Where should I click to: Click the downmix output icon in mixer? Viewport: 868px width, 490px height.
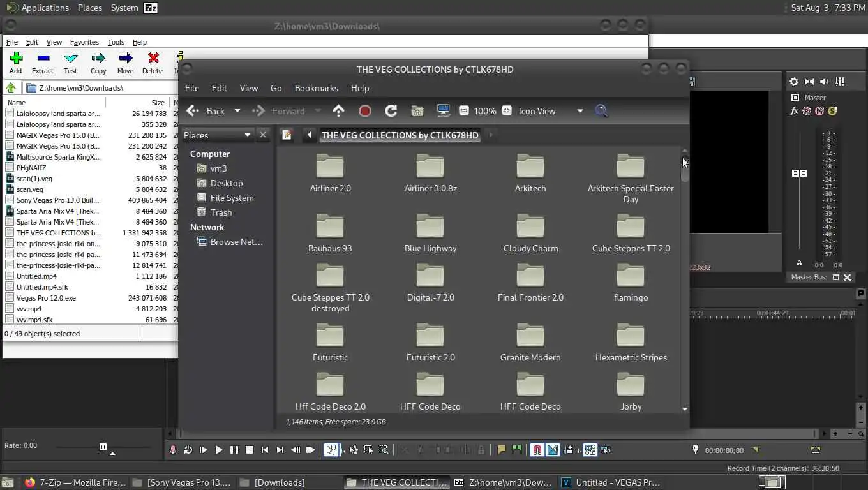click(809, 82)
